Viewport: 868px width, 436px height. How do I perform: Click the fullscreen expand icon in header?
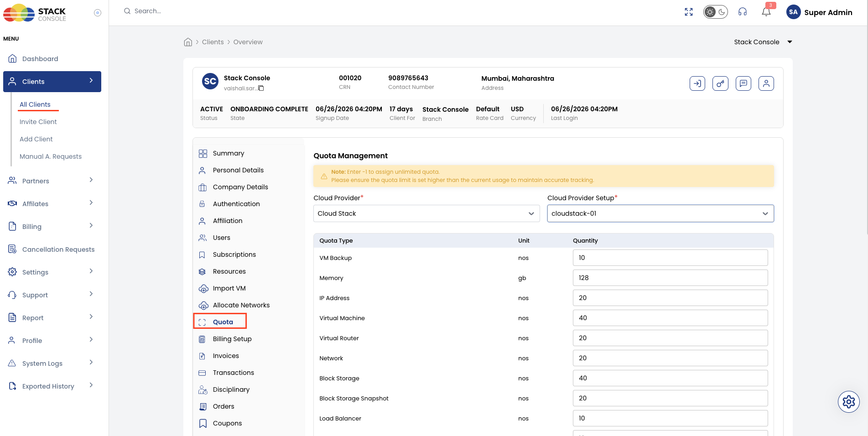tap(689, 12)
